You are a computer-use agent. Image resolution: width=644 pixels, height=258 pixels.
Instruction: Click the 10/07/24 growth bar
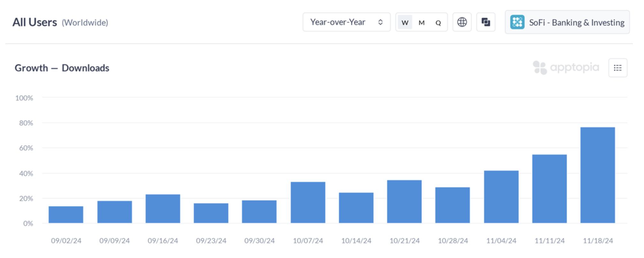click(308, 202)
